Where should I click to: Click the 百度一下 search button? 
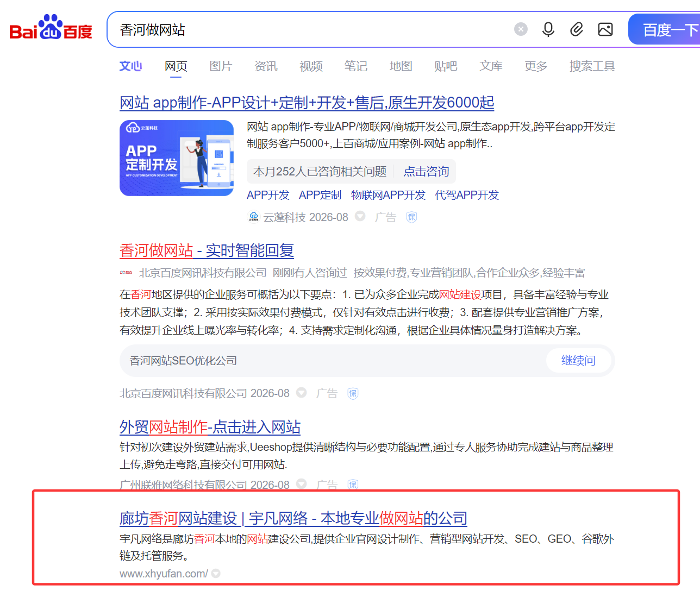pos(664,29)
